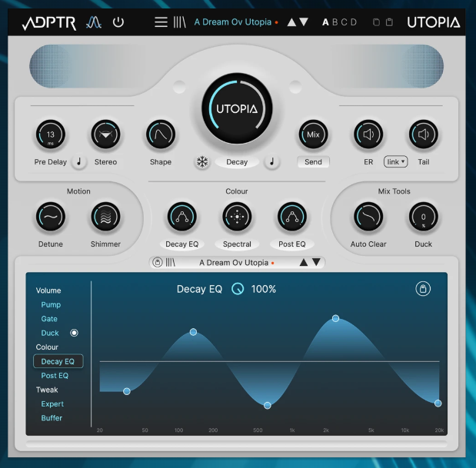Image resolution: width=476 pixels, height=468 pixels.
Task: Select Buffer in the Tweak list
Action: [52, 418]
